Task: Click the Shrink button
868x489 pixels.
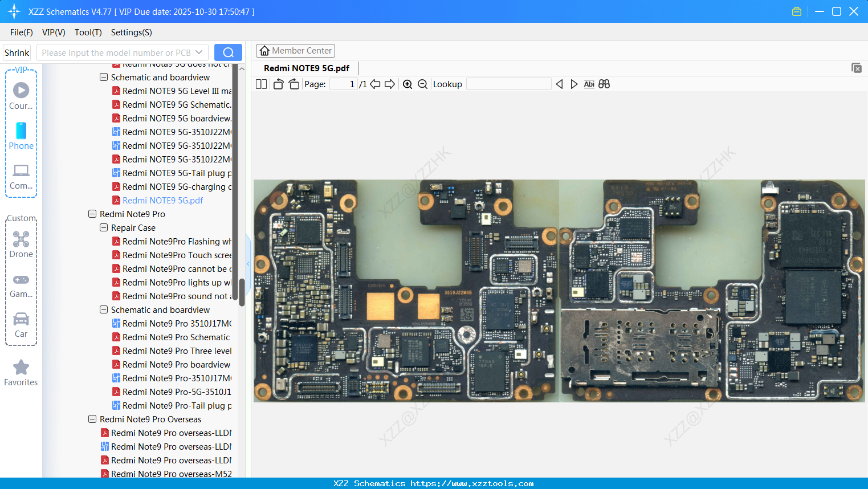Action: tap(17, 52)
